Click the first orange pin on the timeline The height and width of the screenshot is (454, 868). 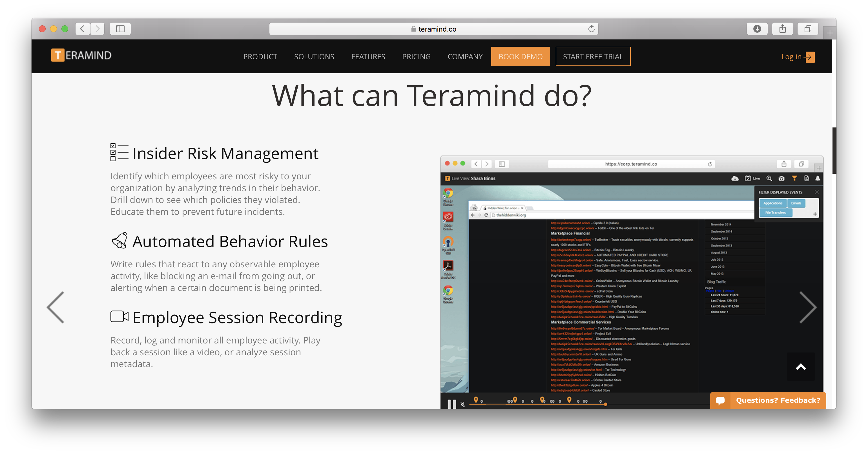tap(476, 400)
